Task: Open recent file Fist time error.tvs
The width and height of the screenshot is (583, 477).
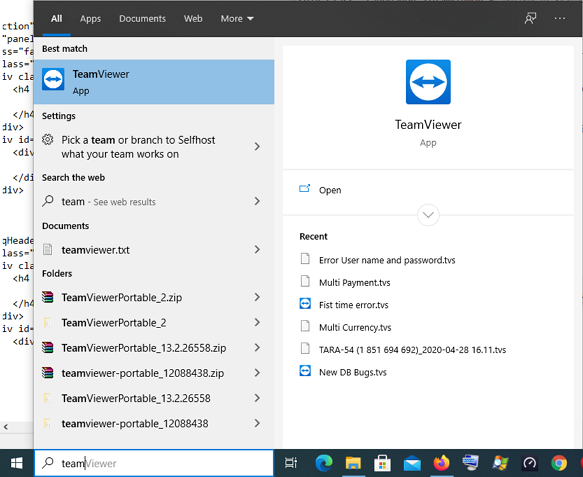Action: pyautogui.click(x=354, y=305)
